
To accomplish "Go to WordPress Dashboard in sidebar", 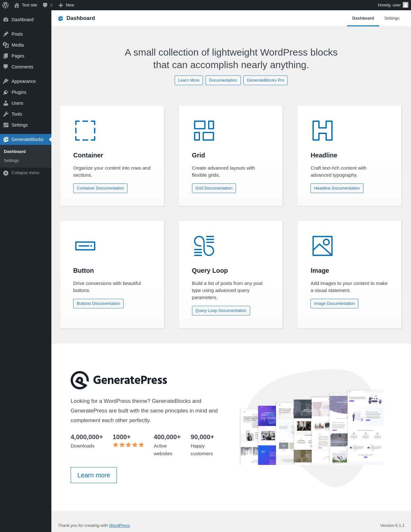I will (x=26, y=20).
